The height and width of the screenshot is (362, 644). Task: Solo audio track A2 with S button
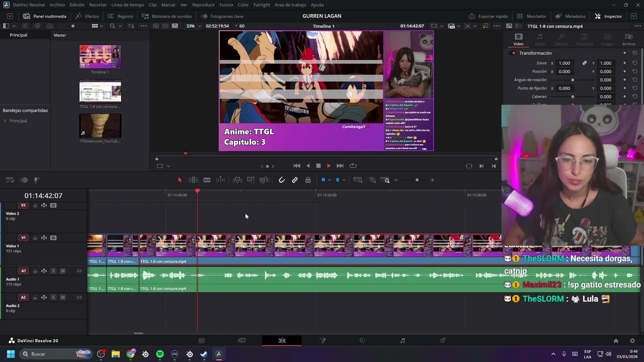click(x=53, y=297)
